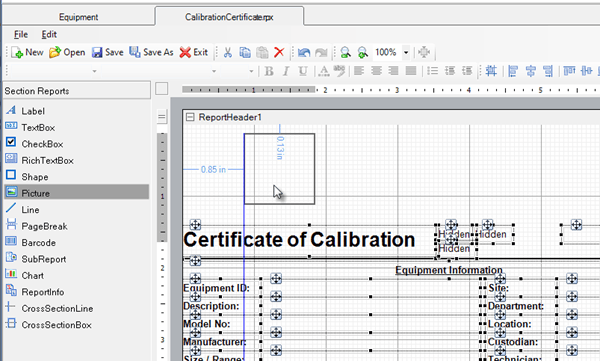This screenshot has width=600, height=361.
Task: Zoom in with the magnifier plus icon
Action: pyautogui.click(x=362, y=52)
